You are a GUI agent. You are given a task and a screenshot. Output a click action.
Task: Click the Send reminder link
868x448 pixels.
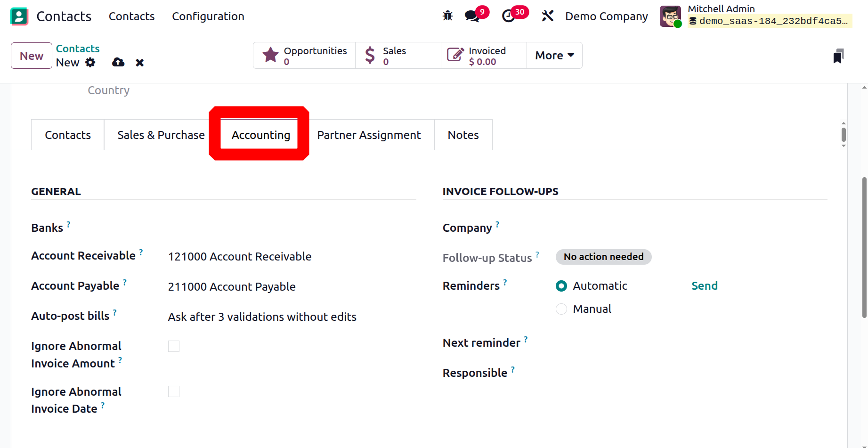[704, 286]
